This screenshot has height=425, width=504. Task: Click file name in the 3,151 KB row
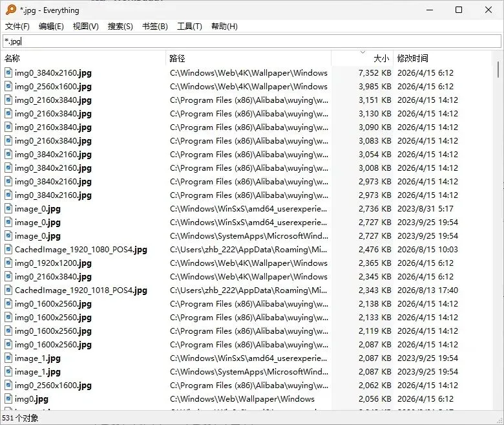(53, 100)
